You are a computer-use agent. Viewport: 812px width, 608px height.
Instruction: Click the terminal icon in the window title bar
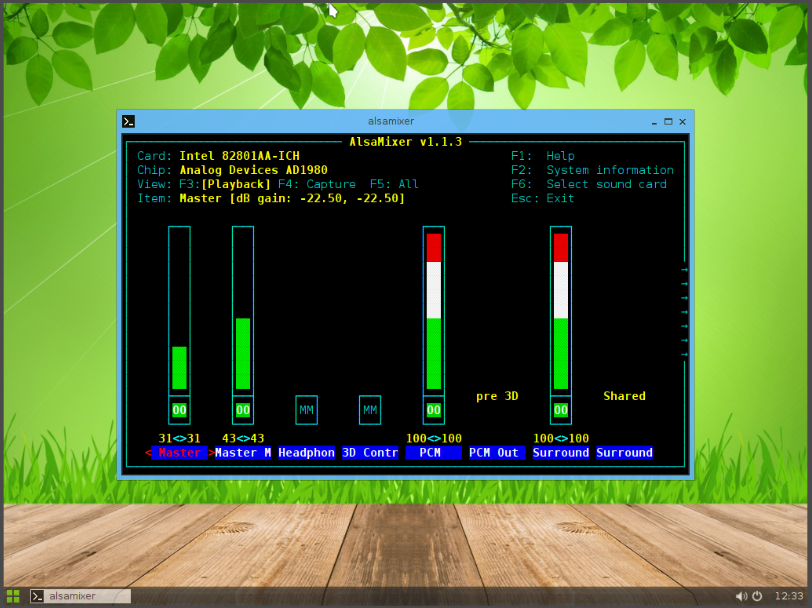click(128, 121)
